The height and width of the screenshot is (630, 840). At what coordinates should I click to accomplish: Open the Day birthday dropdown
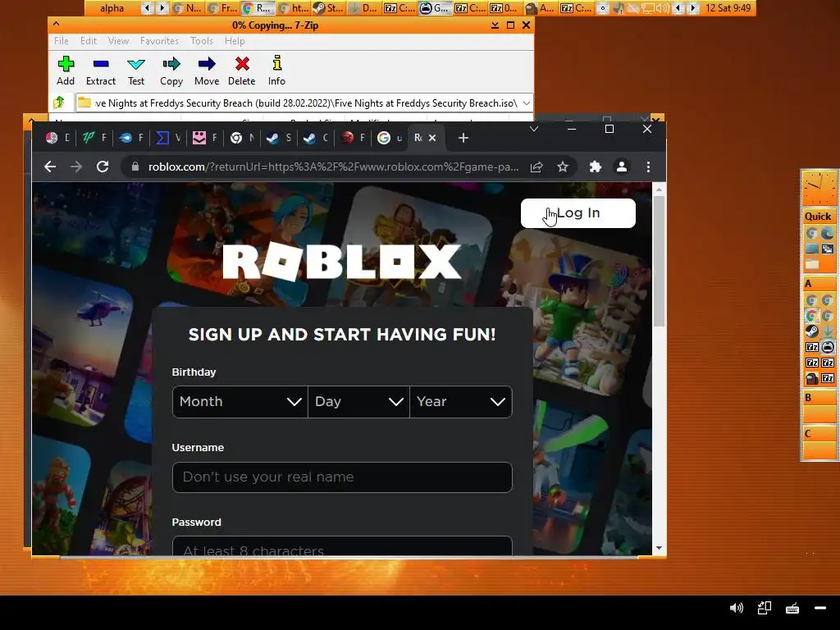tap(358, 402)
